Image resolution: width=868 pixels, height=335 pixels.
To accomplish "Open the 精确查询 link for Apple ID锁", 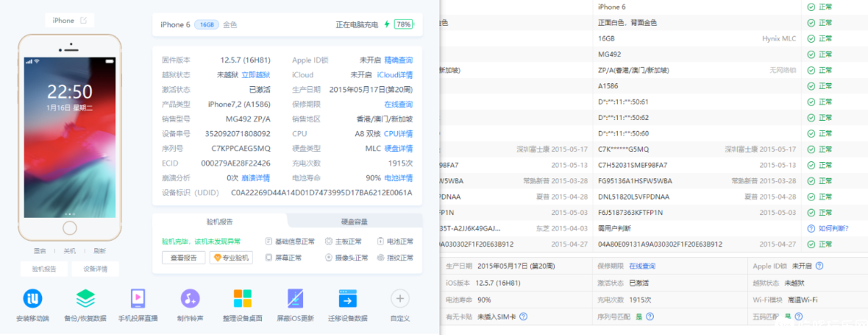I will point(399,60).
